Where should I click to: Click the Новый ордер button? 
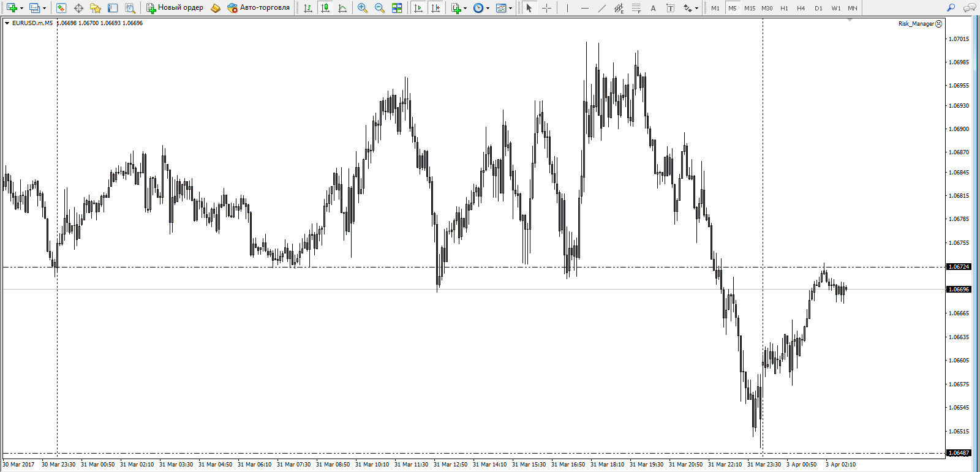[175, 8]
